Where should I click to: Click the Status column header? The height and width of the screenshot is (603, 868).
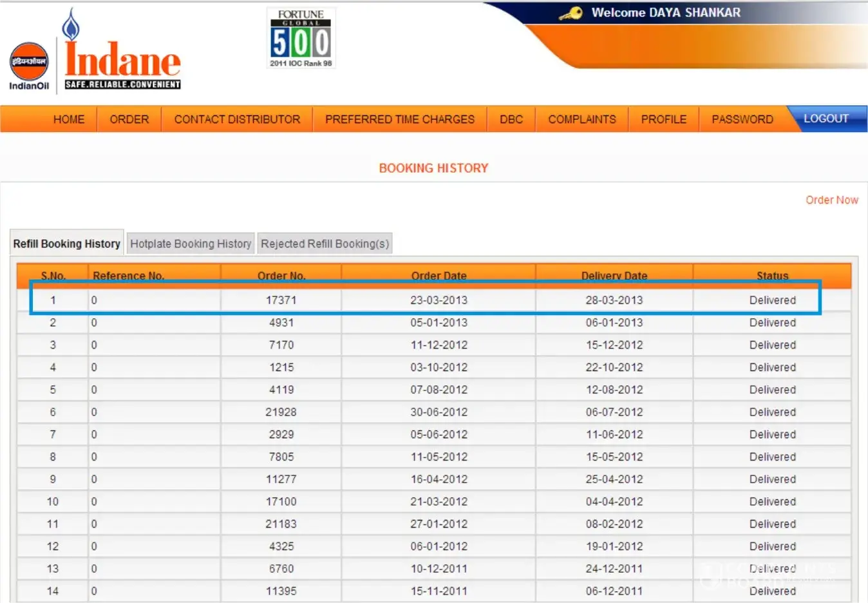pyautogui.click(x=772, y=275)
